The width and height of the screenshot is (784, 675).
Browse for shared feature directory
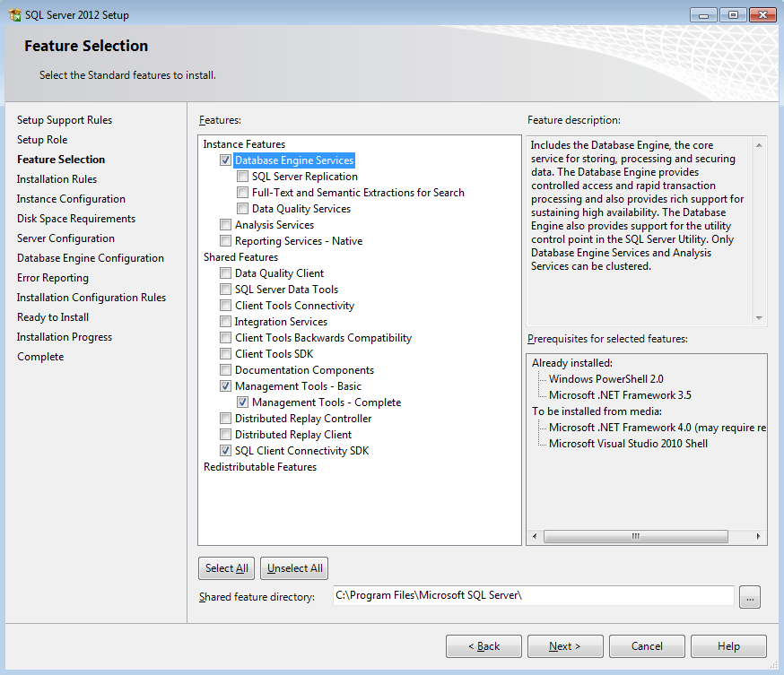tap(750, 597)
